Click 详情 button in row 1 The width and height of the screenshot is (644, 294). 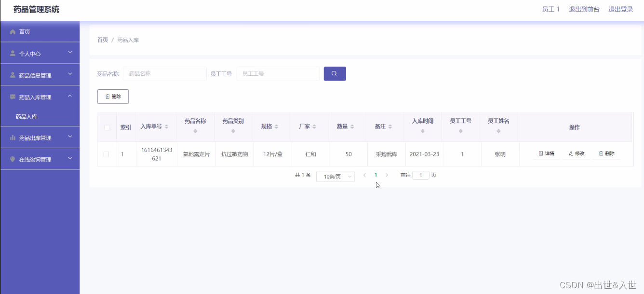(x=546, y=154)
